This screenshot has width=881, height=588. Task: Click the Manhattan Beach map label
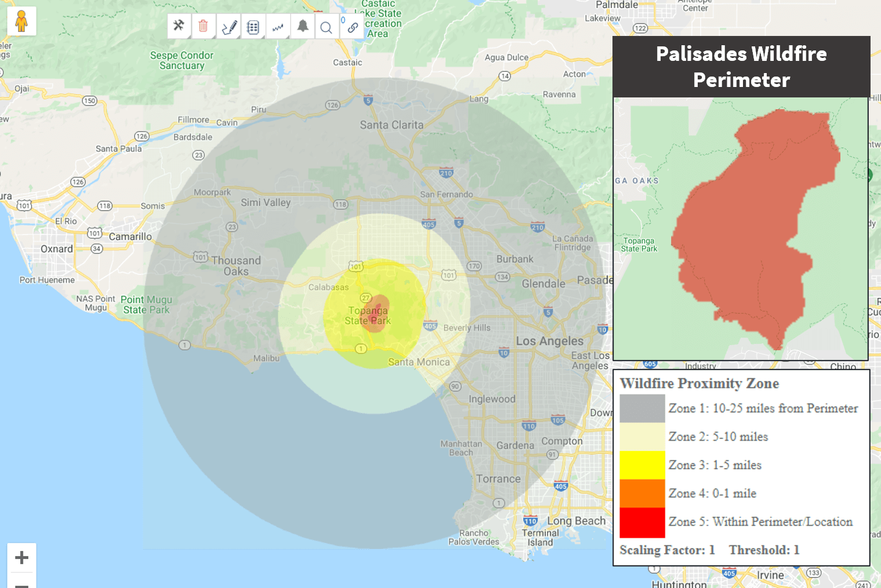461,448
